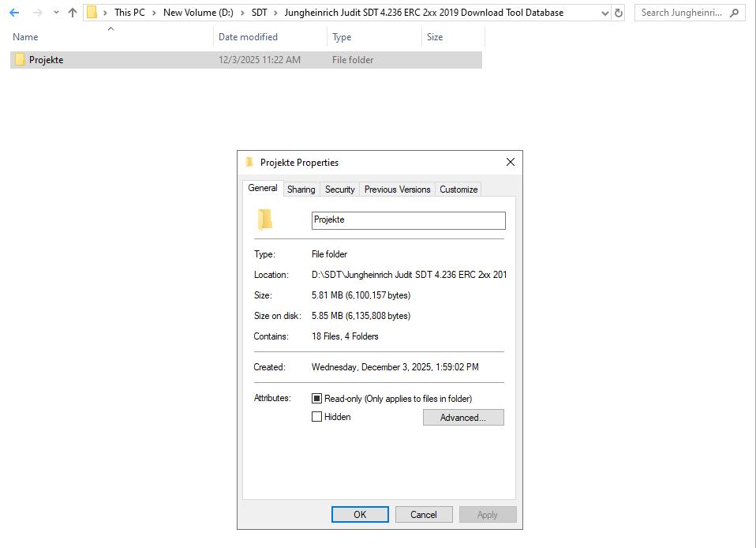This screenshot has width=756, height=548.
Task: Open the Previous Versions tab
Action: [x=397, y=190]
